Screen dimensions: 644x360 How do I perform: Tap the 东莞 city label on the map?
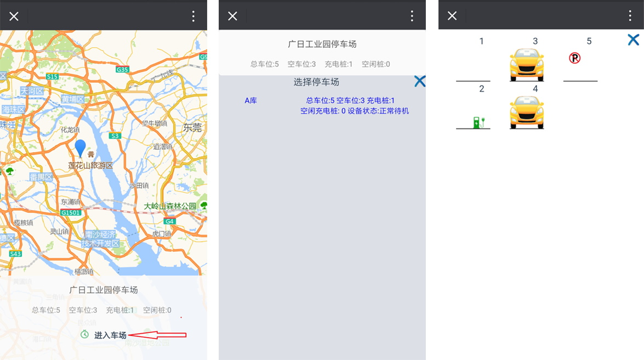[x=192, y=127]
